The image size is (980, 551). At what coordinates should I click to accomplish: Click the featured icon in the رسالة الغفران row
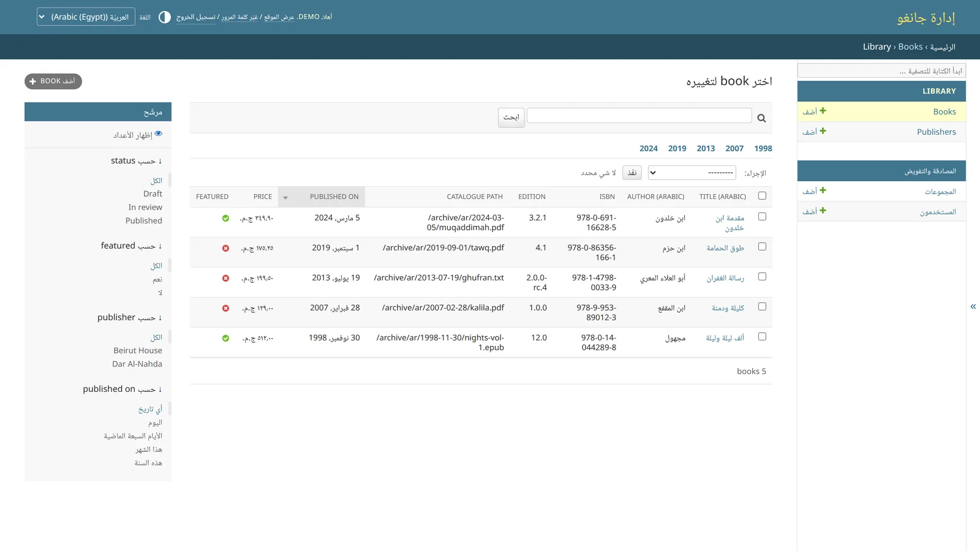(x=225, y=278)
